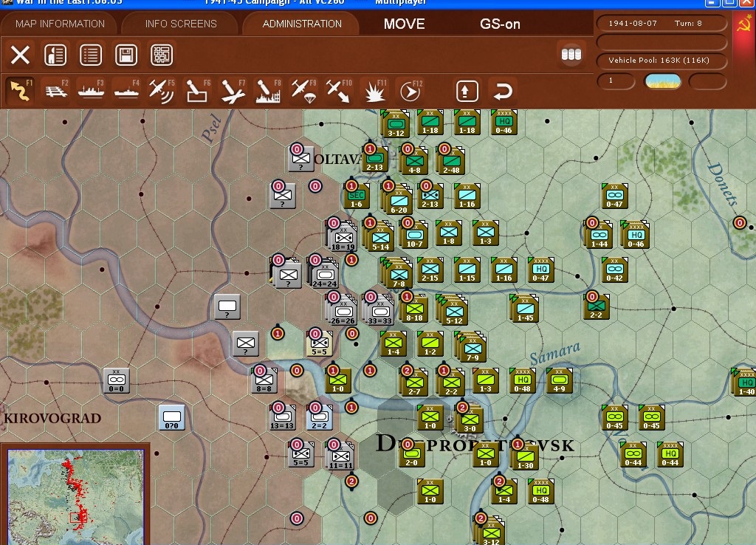
Task: Click the floppy disk save game icon
Action: point(126,55)
